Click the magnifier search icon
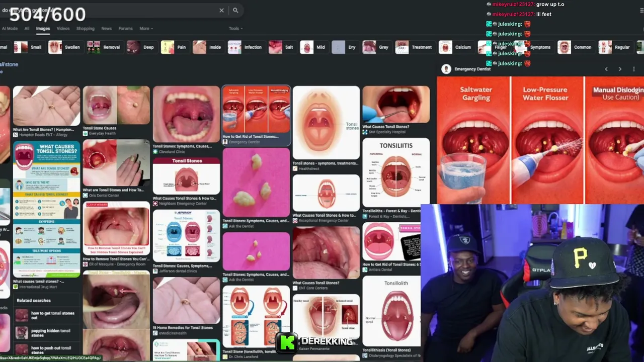Viewport: 644px width, 362px height. pos(235,10)
